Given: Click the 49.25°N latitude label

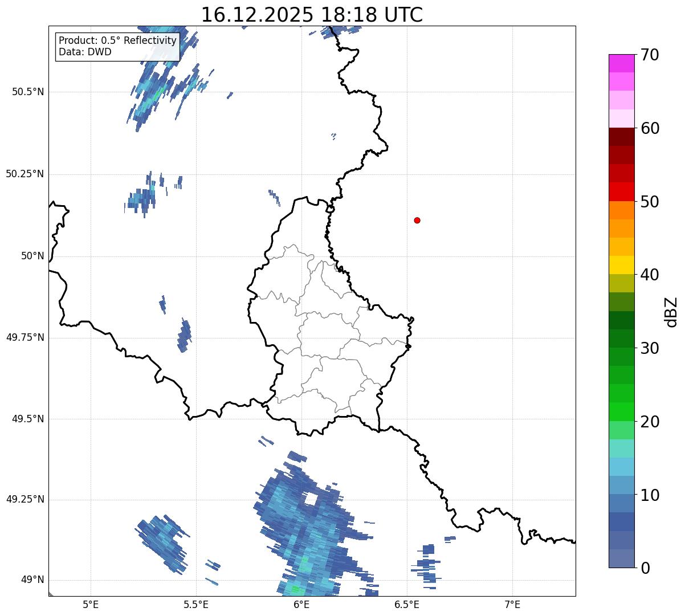Looking at the screenshot, I should 25,499.
